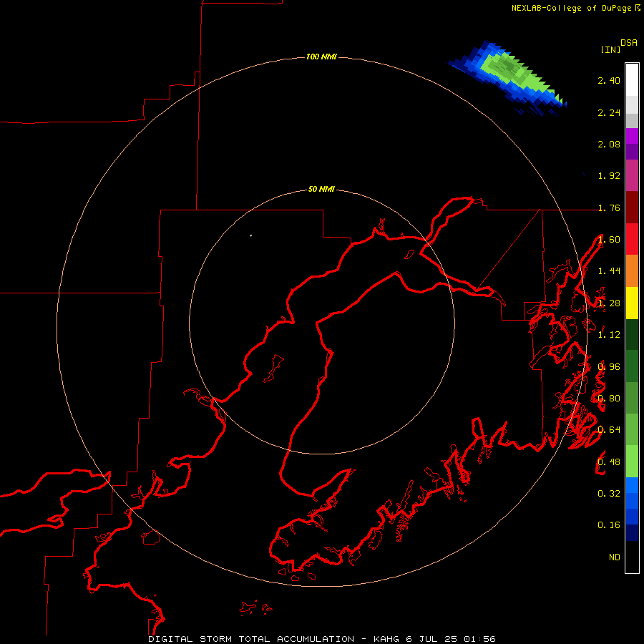Select the black ND legend swatch
The width and height of the screenshot is (644, 644).
point(632,557)
